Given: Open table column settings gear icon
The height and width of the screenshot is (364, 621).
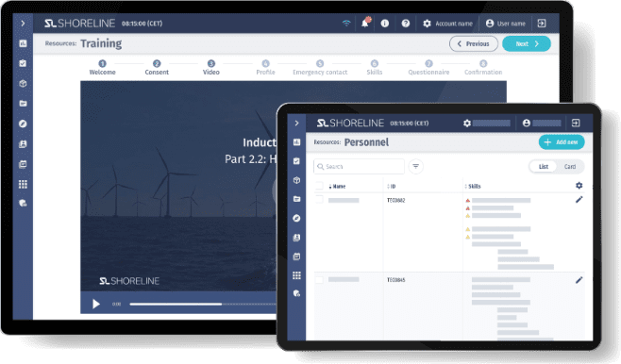Looking at the screenshot, I should (x=579, y=186).
